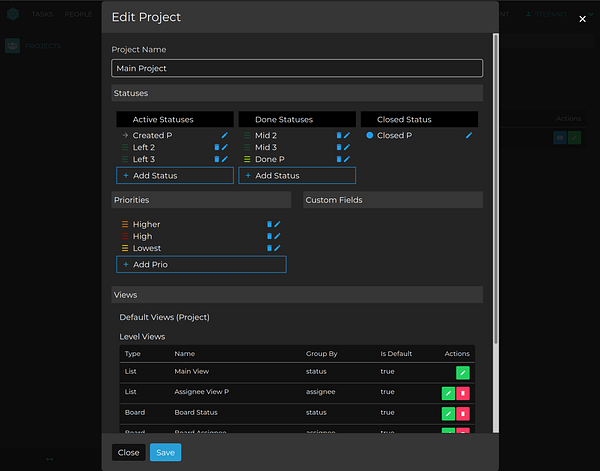Click the Project Name input field
Screen dimensions: 600x471
coord(297,68)
